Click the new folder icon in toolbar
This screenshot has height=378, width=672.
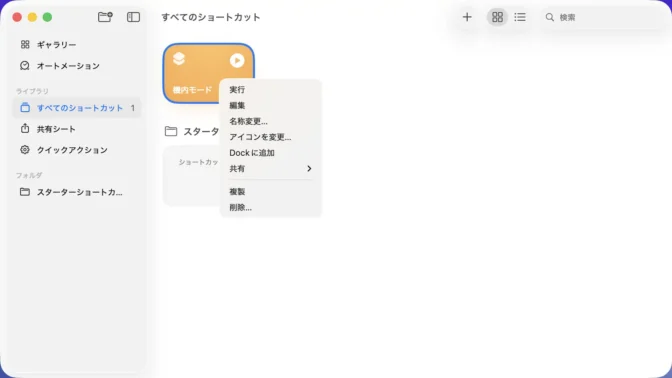[105, 17]
